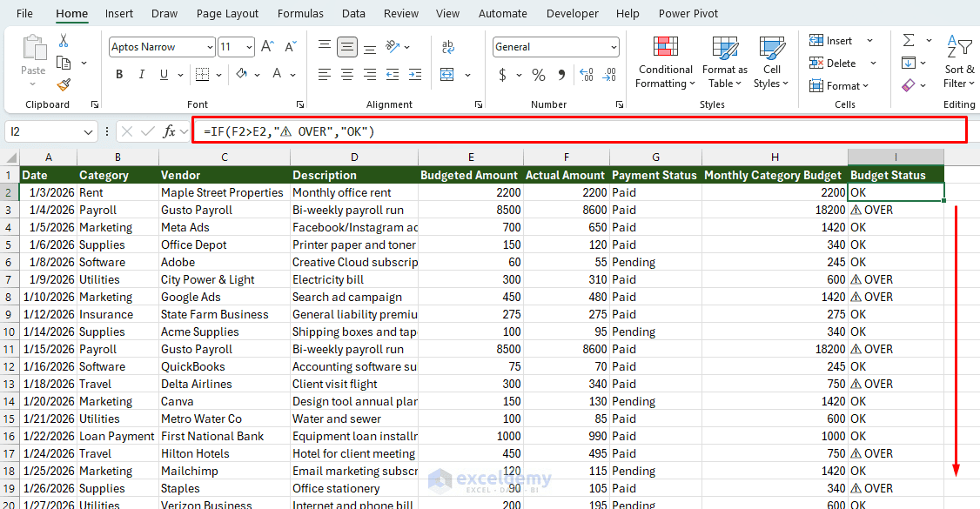The image size is (980, 509).
Task: Increase font size with large A
Action: [267, 47]
